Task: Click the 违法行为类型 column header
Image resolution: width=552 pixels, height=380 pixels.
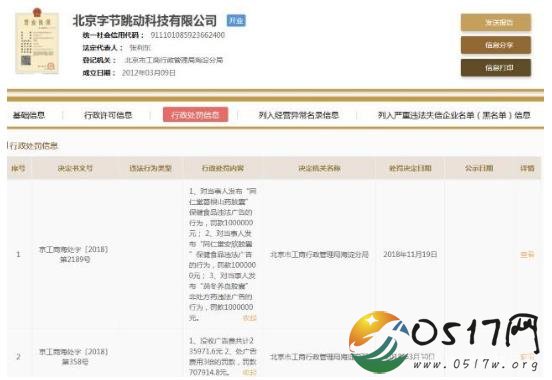Action: [150, 168]
